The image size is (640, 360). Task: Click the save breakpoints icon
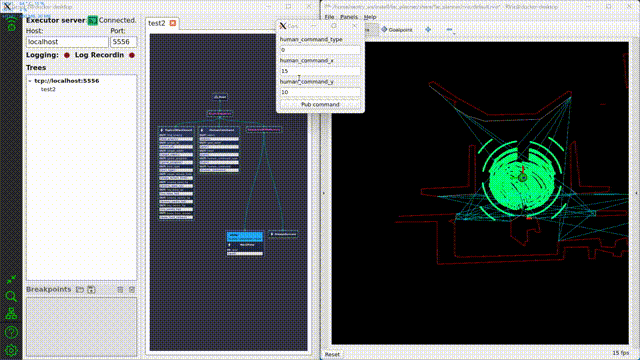click(91, 289)
